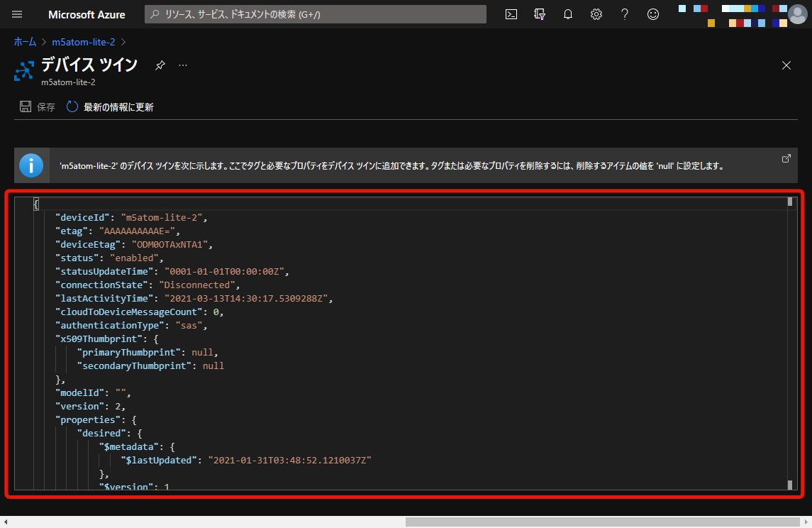Click the "deviceId" key in JSON

point(83,218)
